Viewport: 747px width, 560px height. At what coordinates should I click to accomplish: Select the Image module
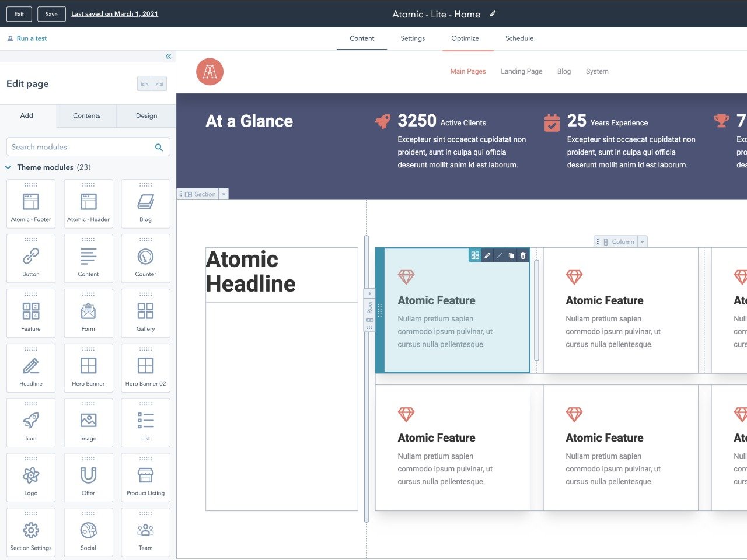click(x=88, y=423)
